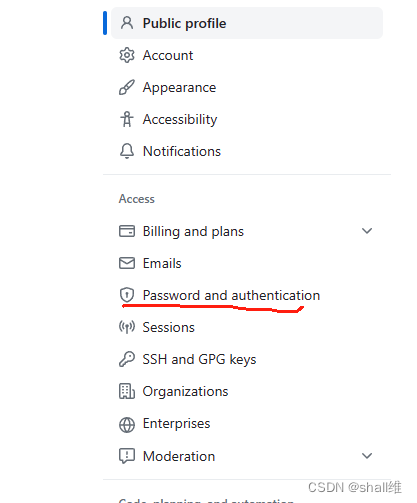This screenshot has height=503, width=417.
Task: Click the report icon beside Moderation
Action: [x=127, y=456]
